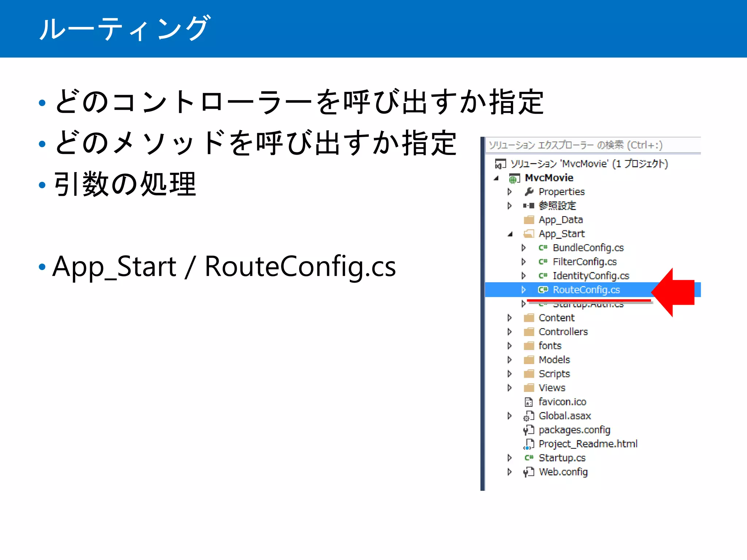Expand the Views folder arrow

click(x=510, y=388)
